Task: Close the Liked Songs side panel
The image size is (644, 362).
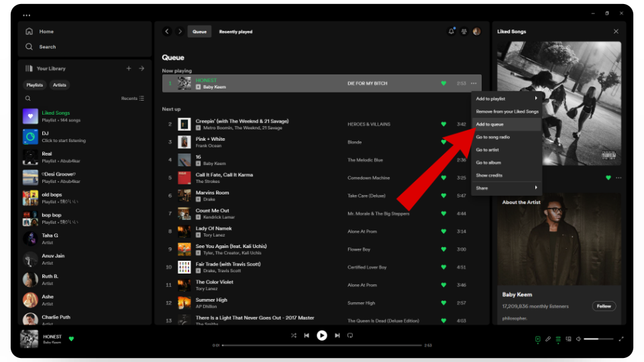Action: point(616,32)
